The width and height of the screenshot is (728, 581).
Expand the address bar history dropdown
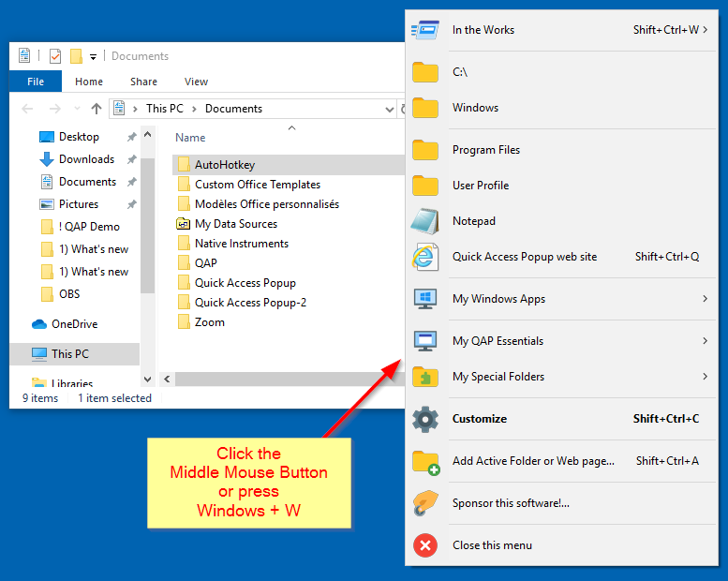click(x=389, y=109)
